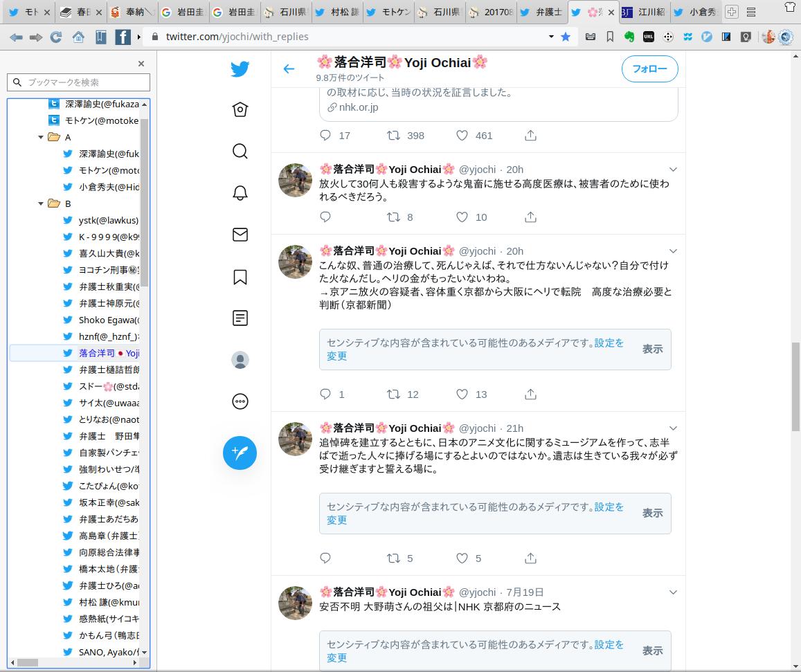Open Twitter More options circle icon
The height and width of the screenshot is (672, 801).
click(x=240, y=401)
